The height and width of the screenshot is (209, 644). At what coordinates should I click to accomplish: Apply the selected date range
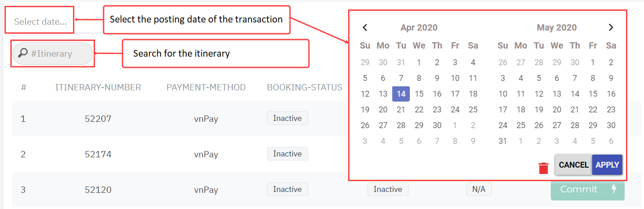tap(607, 165)
